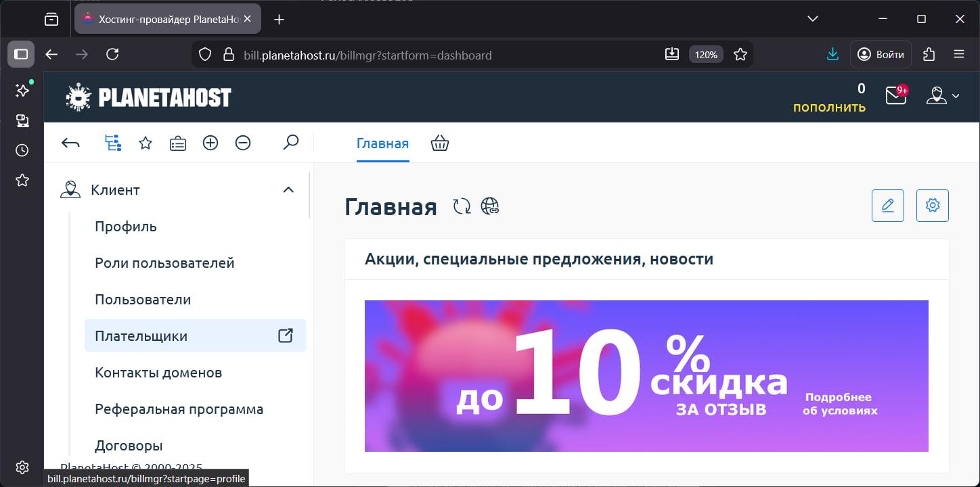Click the pencil edit button above the news block
Viewport: 980px width, 487px height.
[x=887, y=205]
